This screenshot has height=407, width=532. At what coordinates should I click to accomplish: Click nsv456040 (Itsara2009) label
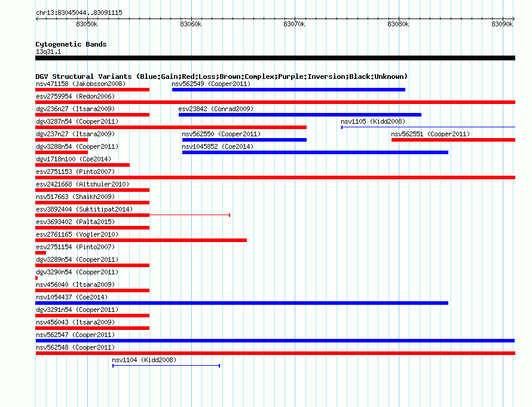[75, 284]
